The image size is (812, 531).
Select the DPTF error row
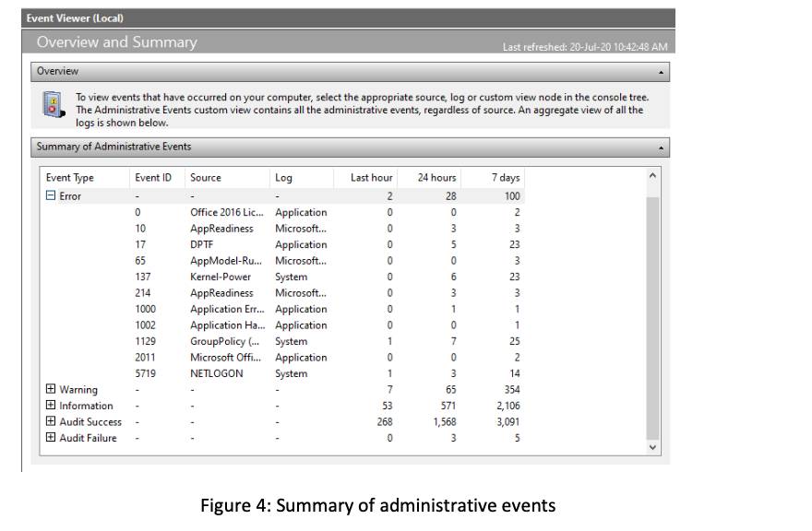pos(282,244)
